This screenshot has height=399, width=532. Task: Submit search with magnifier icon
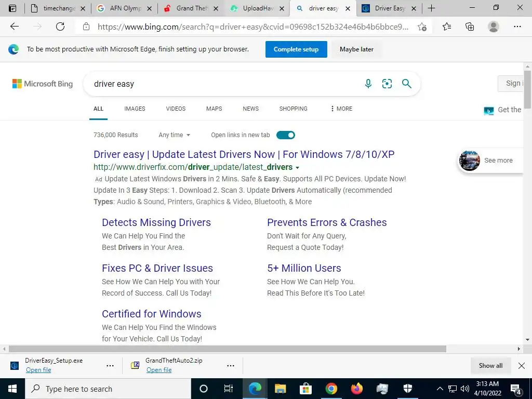tap(406, 84)
